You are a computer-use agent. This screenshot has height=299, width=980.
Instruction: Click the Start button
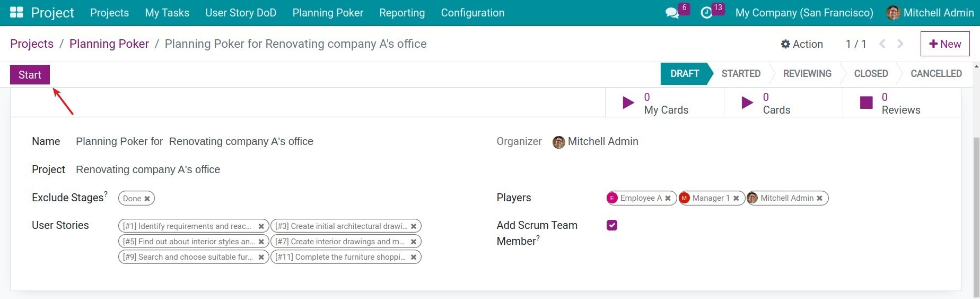coord(30,75)
